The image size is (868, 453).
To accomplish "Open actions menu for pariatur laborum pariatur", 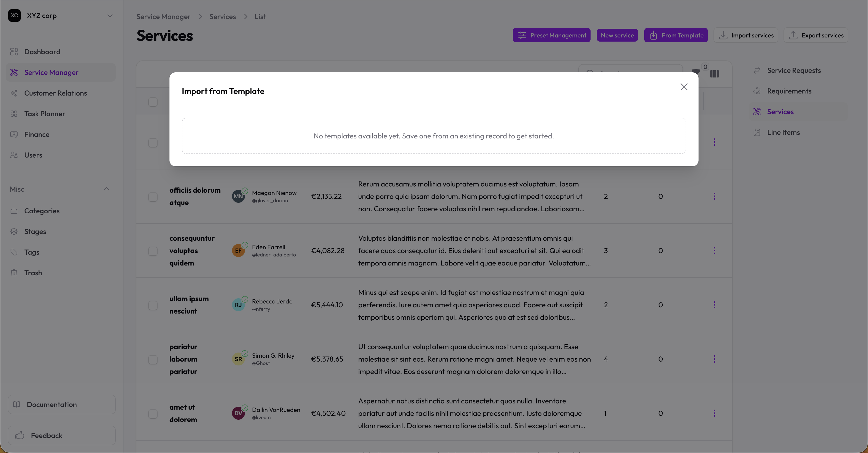I will (x=714, y=359).
